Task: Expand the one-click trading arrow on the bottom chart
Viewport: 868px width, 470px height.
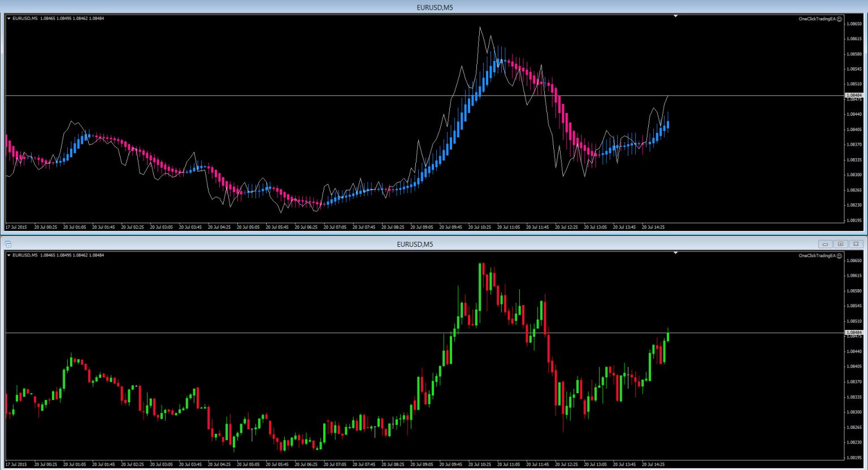Action: [x=8, y=255]
